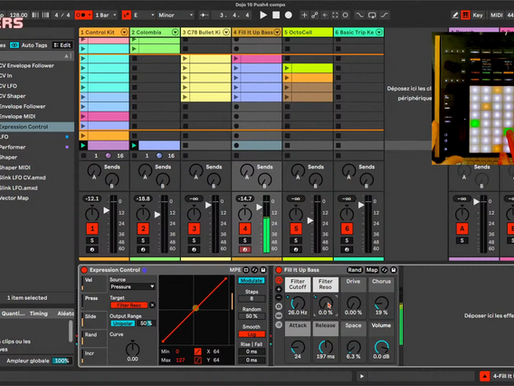The width and height of the screenshot is (514, 386).
Task: Toggle the computer MIDI keyboard icon
Action: [x=465, y=15]
